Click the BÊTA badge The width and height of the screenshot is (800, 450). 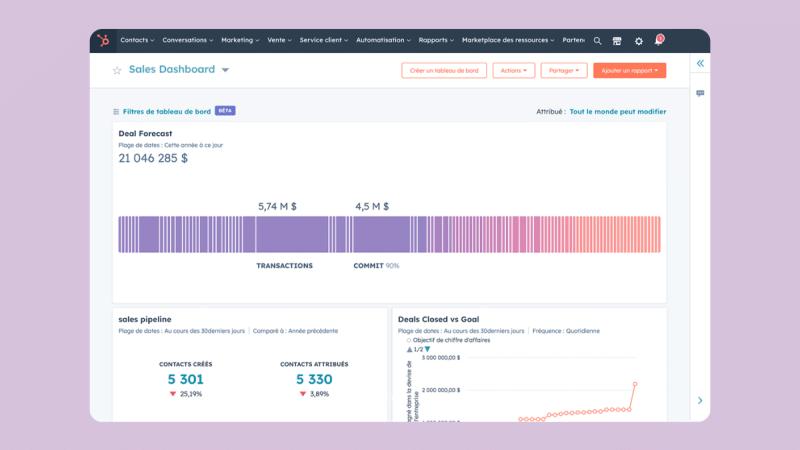pyautogui.click(x=225, y=111)
